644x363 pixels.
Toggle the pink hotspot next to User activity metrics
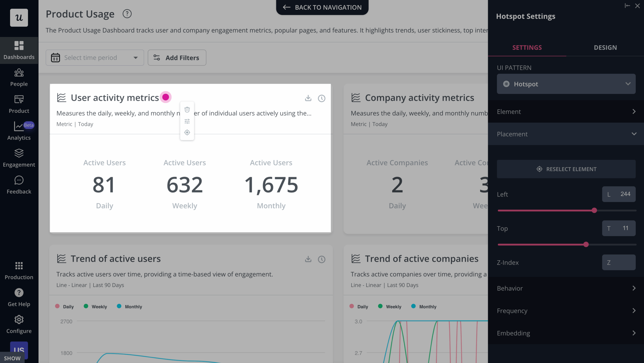166,97
